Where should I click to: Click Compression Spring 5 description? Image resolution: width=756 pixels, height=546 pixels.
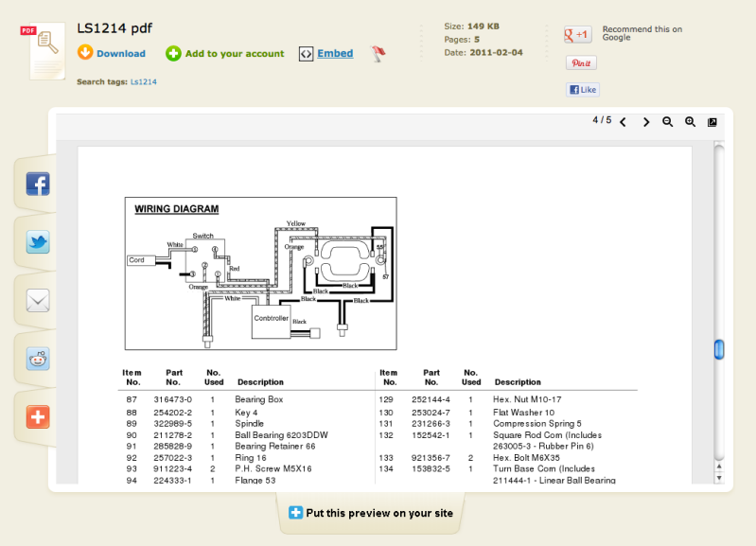(x=537, y=424)
